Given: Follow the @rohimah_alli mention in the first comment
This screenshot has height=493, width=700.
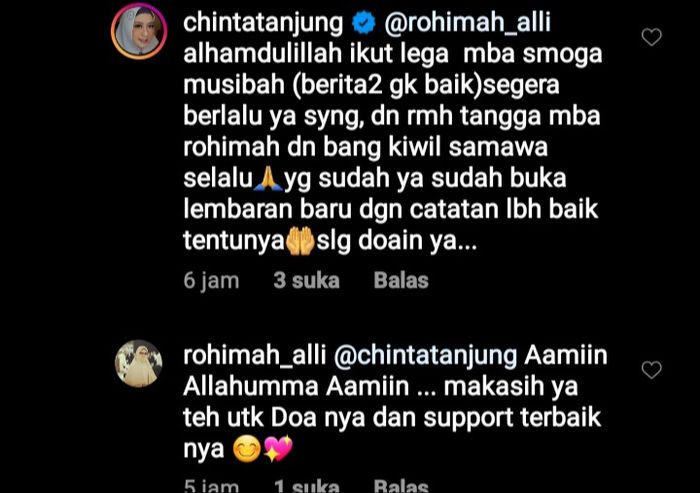Looking at the screenshot, I should coord(467,22).
